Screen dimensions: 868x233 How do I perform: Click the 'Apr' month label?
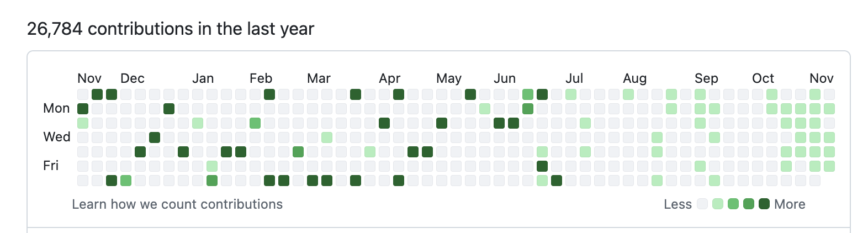390,78
